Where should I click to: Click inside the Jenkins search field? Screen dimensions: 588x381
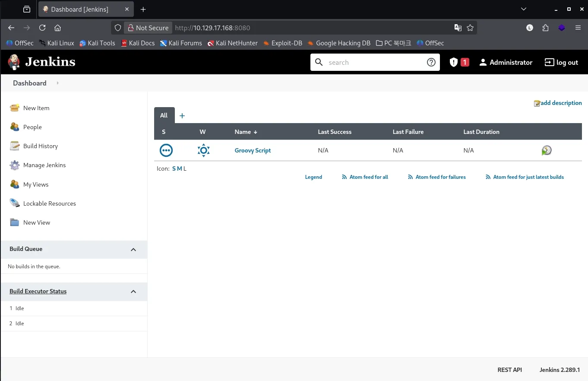click(x=375, y=62)
